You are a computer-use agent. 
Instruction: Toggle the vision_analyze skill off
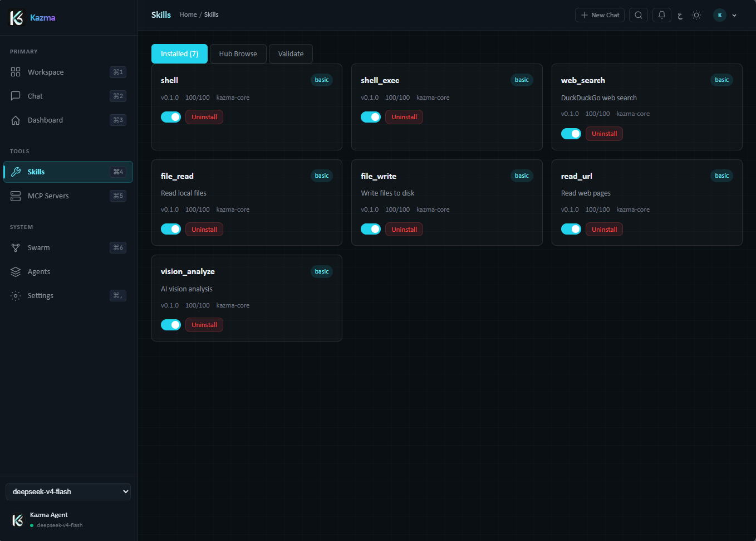[171, 325]
